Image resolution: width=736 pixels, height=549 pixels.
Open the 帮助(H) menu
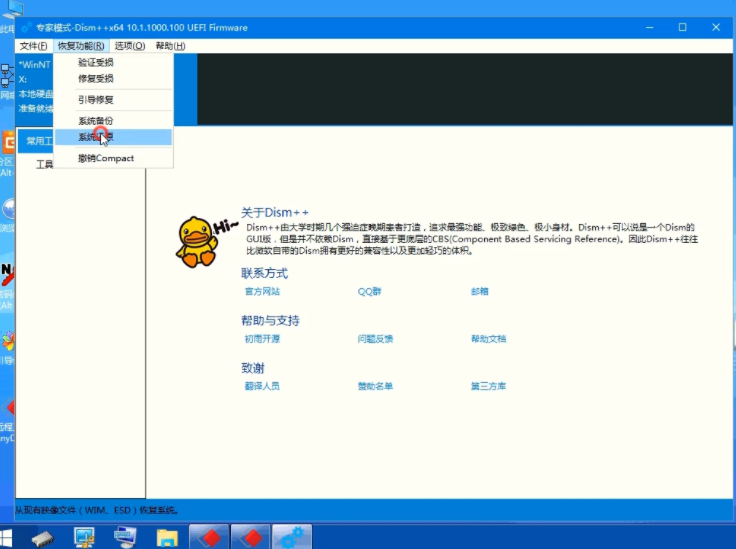[x=170, y=46]
